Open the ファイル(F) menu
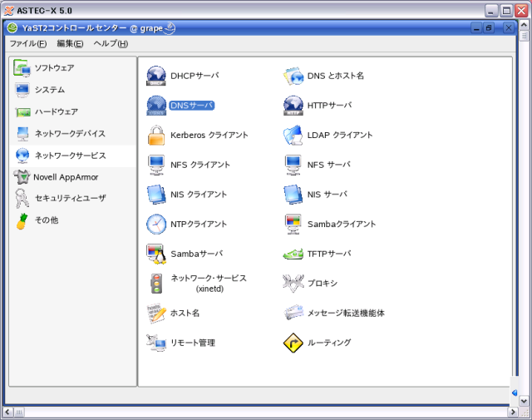This screenshot has width=532, height=420. [27, 44]
